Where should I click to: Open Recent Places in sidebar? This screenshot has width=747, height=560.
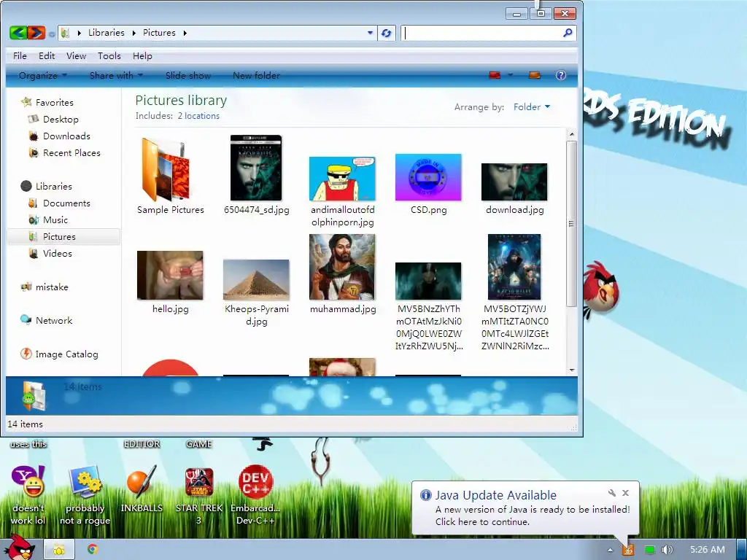point(71,152)
